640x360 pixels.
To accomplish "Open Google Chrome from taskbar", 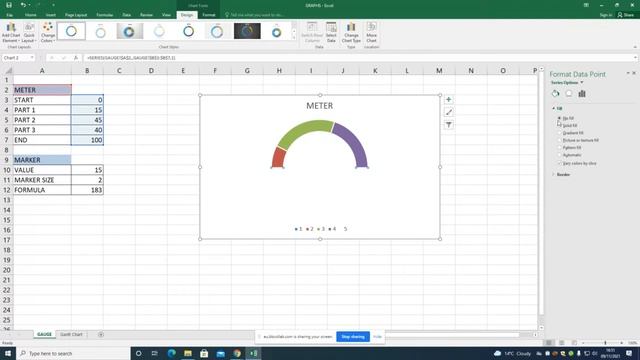I will [237, 353].
